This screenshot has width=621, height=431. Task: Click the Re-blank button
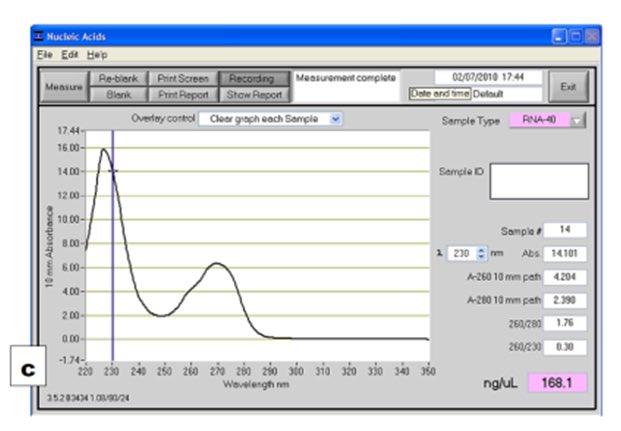[118, 78]
